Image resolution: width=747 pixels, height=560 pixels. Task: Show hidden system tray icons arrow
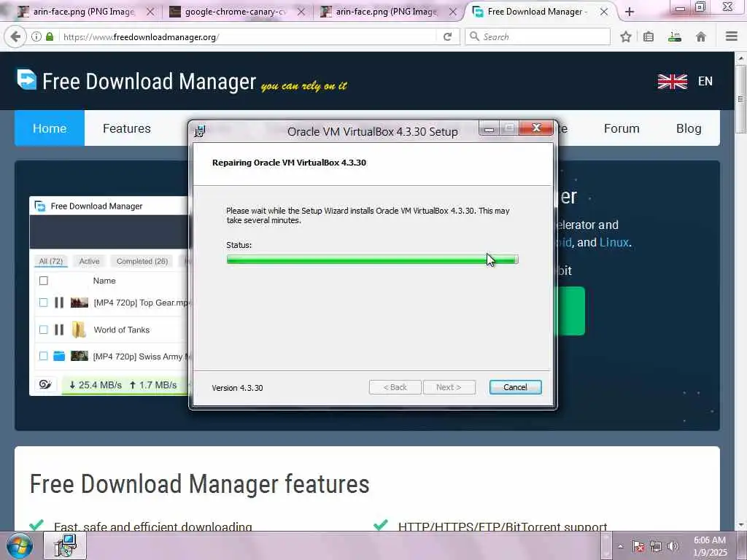coord(620,547)
